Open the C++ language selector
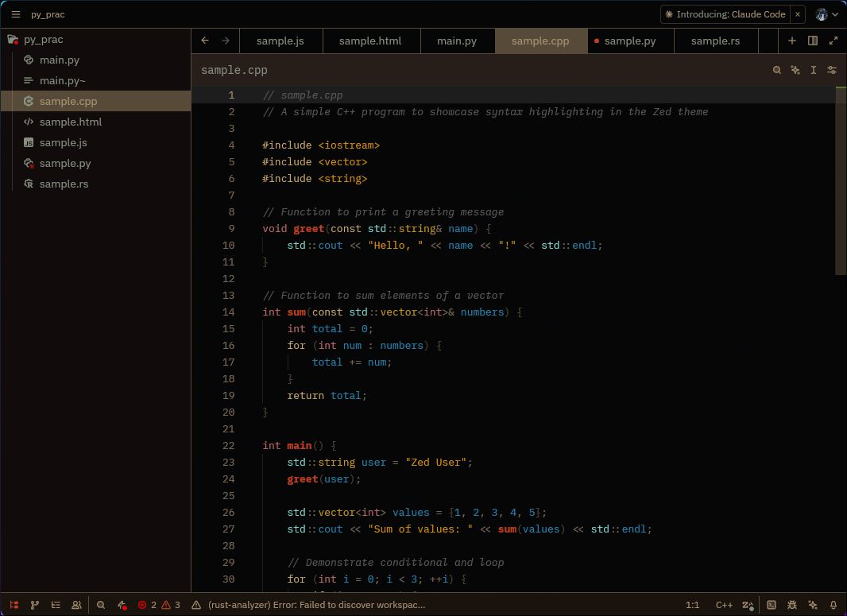Image resolution: width=847 pixels, height=616 pixels. pos(724,605)
